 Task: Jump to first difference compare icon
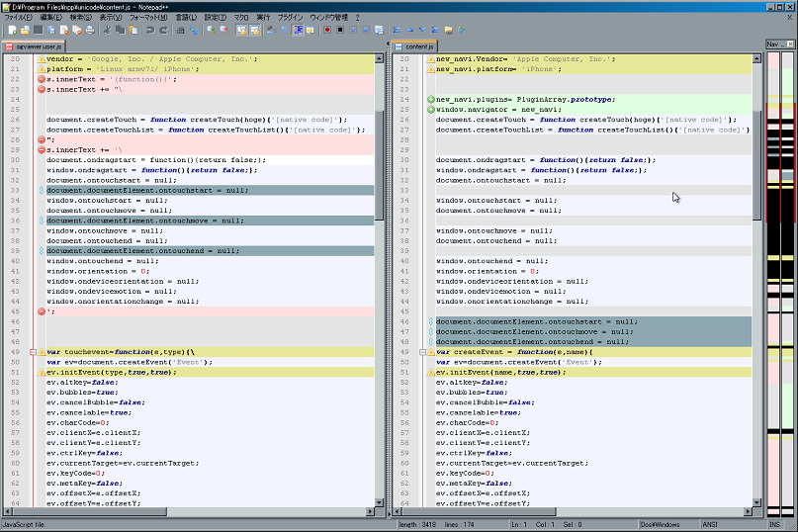pyautogui.click(x=397, y=30)
